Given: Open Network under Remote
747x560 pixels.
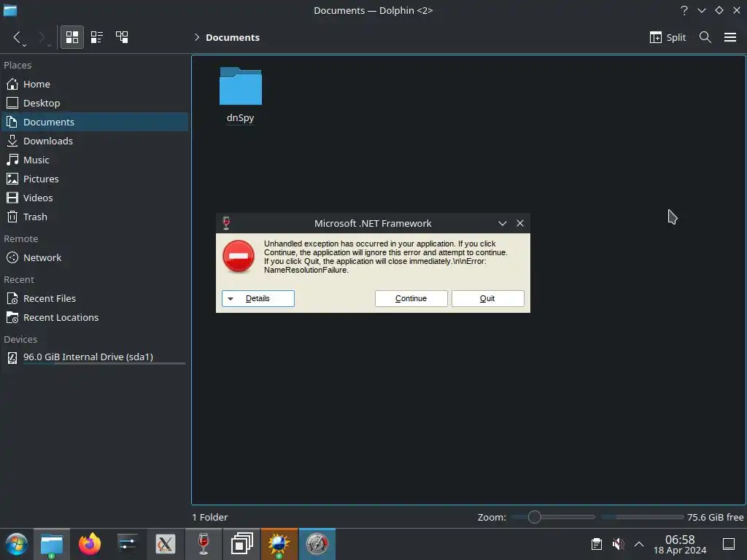Looking at the screenshot, I should (x=94, y=257).
